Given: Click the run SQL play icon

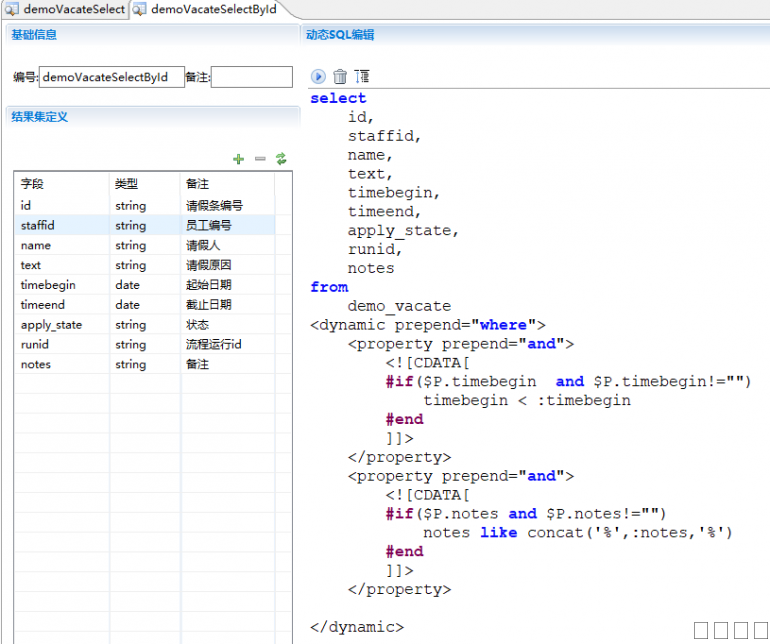Looking at the screenshot, I should [x=318, y=76].
